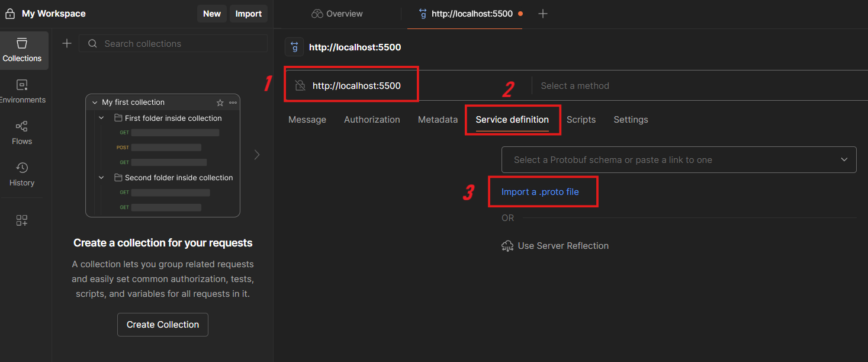Image resolution: width=868 pixels, height=362 pixels.
Task: Open the Select a method dropdown
Action: (700, 86)
